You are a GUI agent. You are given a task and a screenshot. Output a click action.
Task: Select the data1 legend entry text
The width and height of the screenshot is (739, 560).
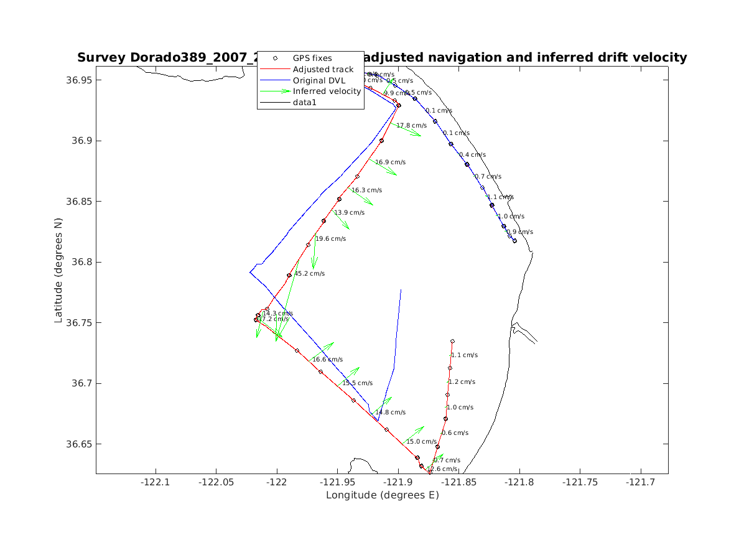click(x=305, y=103)
